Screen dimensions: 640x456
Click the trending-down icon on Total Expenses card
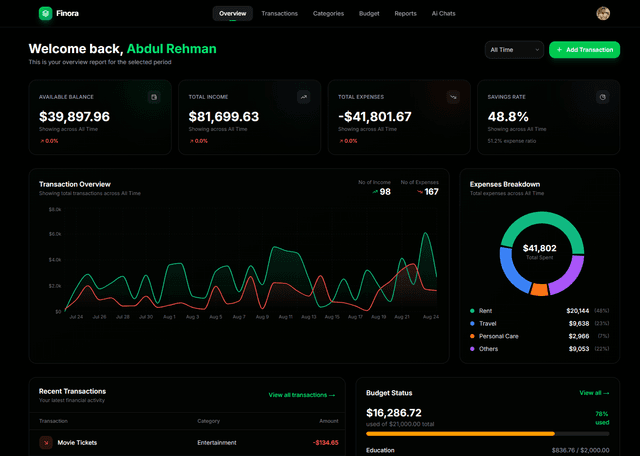point(453,97)
